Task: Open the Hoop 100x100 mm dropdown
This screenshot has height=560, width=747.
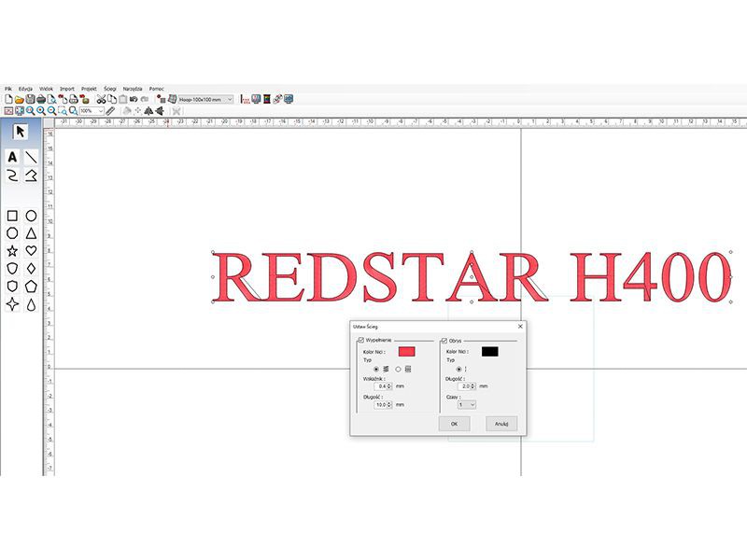Action: coord(230,97)
